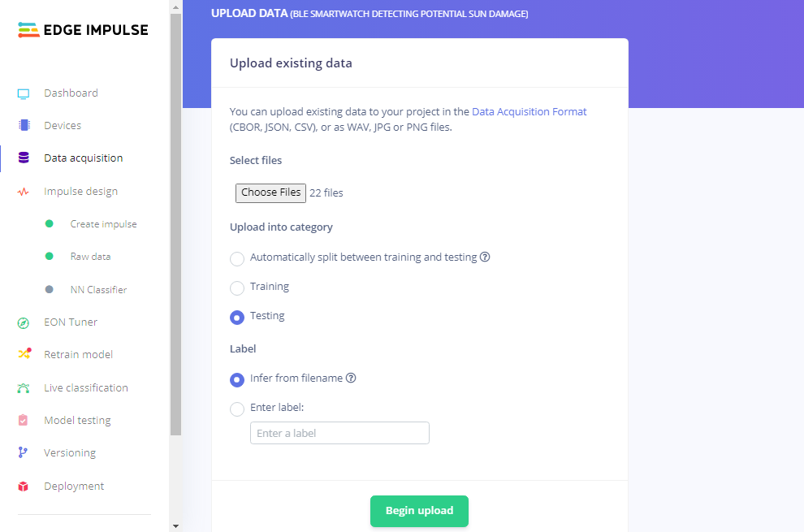
Task: Click the Enter a label text field
Action: [339, 433]
